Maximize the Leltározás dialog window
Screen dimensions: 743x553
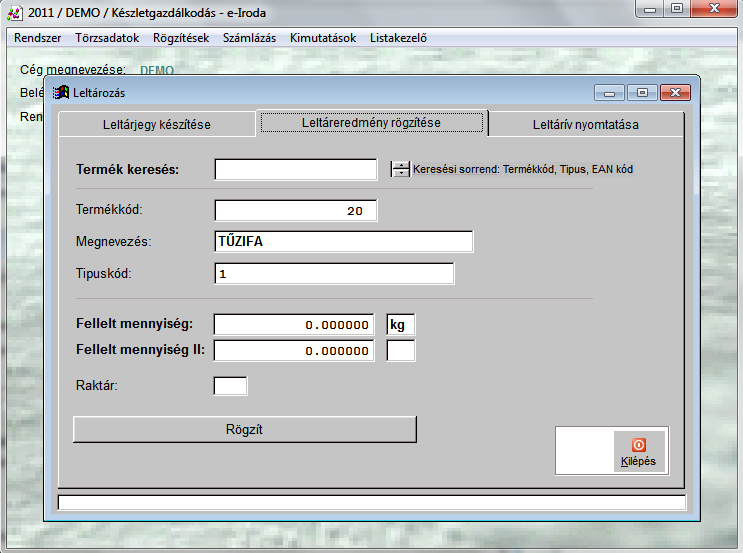[642, 93]
